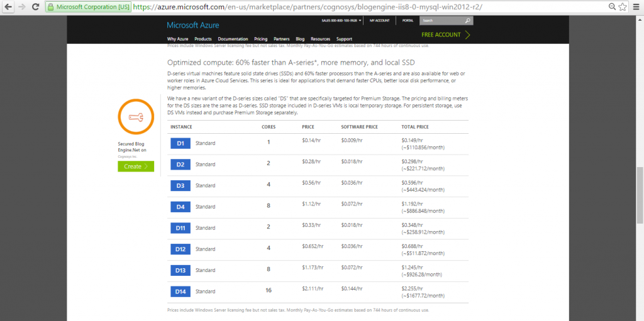
Task: Bookmark this page with star icon
Action: point(622,7)
